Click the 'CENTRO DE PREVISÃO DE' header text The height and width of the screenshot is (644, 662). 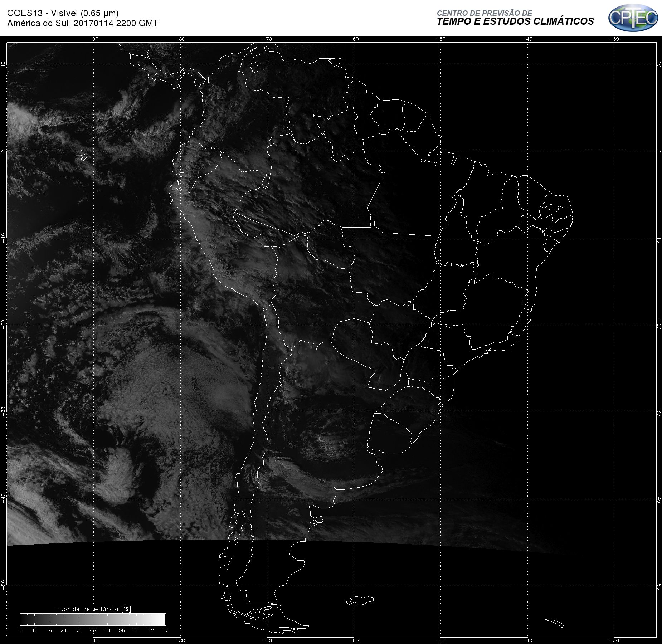(484, 13)
